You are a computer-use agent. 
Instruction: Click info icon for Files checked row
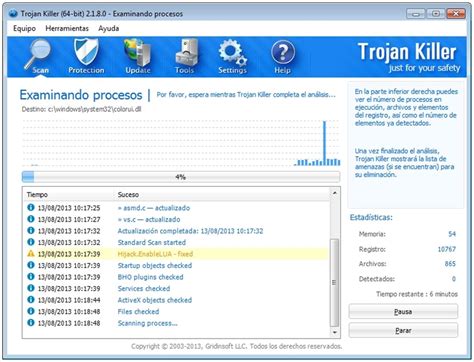[31, 311]
